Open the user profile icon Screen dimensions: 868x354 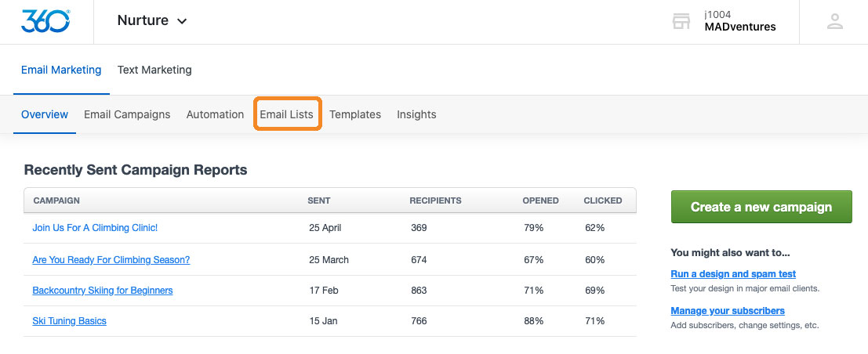[834, 22]
